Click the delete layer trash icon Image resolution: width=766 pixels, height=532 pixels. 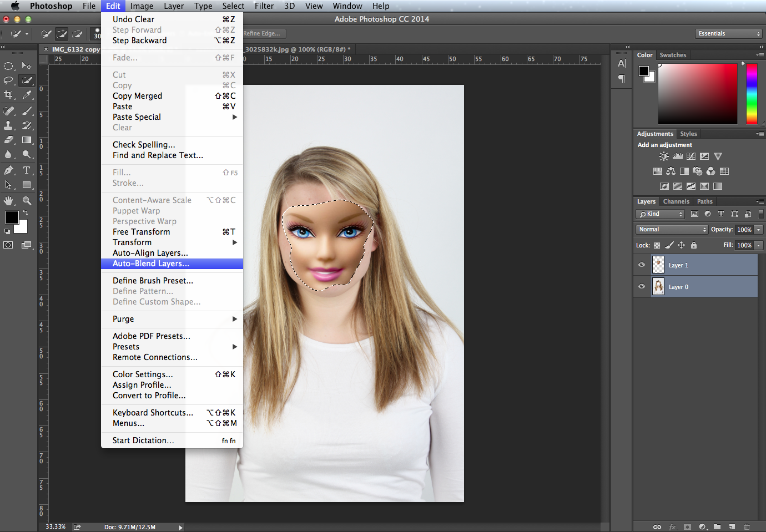(747, 526)
